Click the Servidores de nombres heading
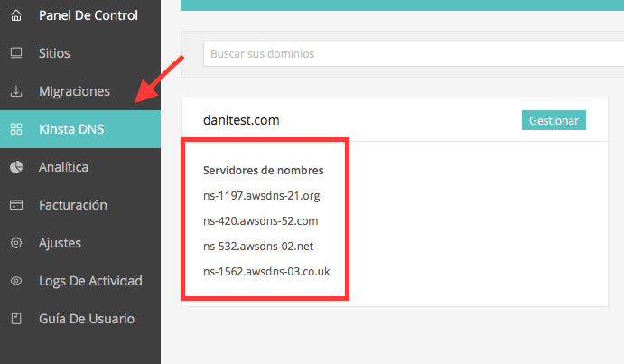 [263, 170]
